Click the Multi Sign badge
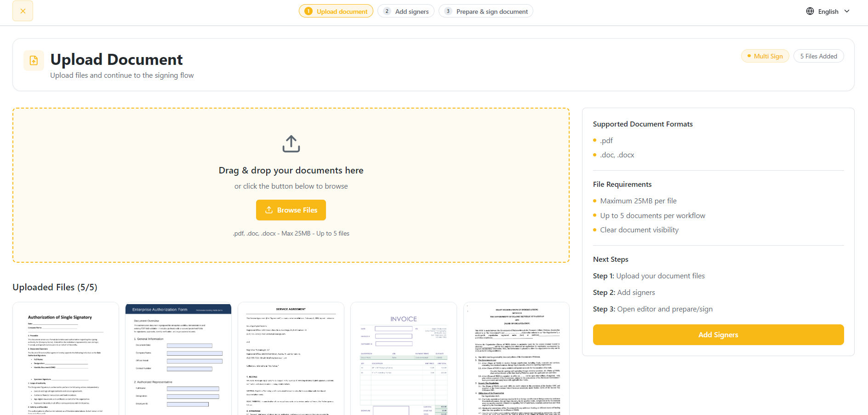Viewport: 868px width, 415px height. (x=765, y=56)
